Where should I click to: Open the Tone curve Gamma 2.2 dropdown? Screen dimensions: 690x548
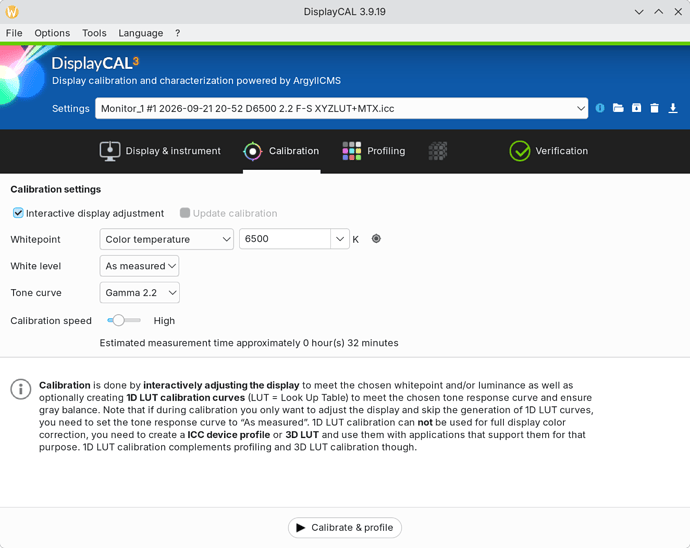pyautogui.click(x=139, y=293)
